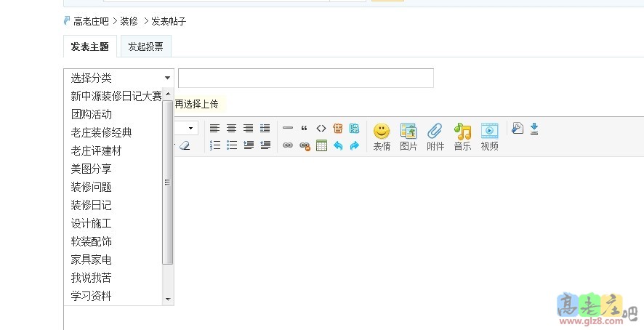Click the redo arrow icon
Viewport: 644px width, 330px height.
click(x=355, y=145)
